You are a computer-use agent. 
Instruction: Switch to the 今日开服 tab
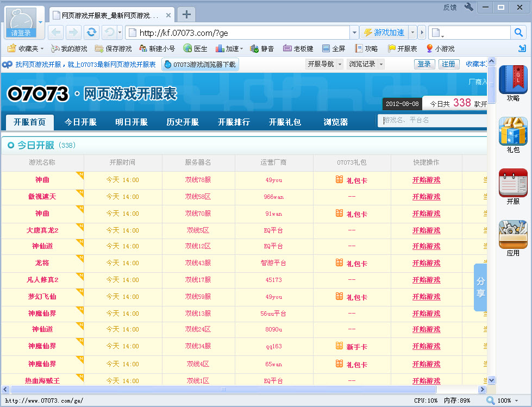pyautogui.click(x=81, y=123)
